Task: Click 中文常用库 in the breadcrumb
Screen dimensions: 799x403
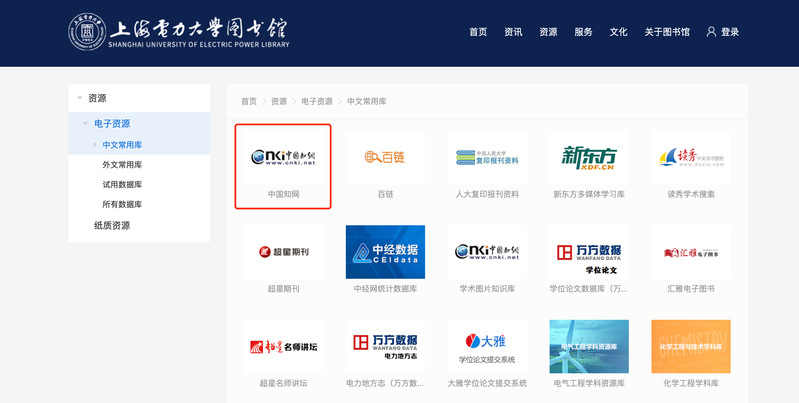Action: 367,101
